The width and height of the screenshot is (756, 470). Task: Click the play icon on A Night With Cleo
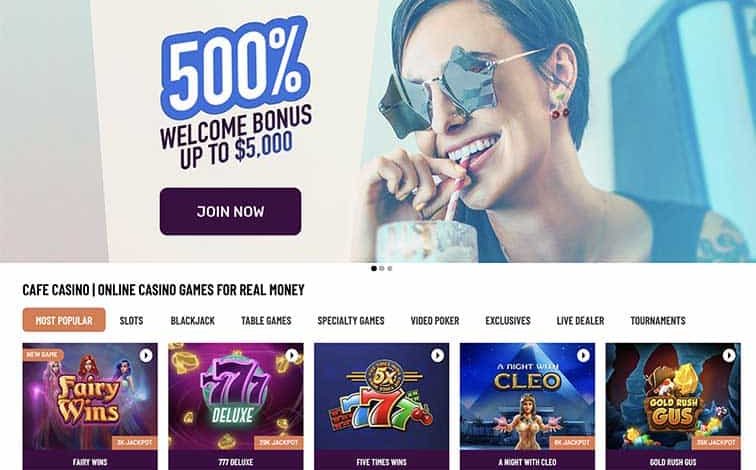coord(583,356)
